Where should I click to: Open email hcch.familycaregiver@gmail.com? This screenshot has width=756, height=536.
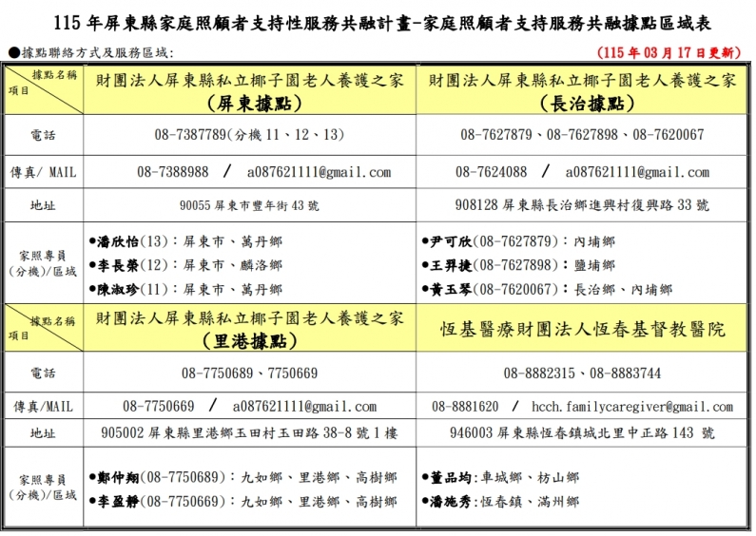632,406
